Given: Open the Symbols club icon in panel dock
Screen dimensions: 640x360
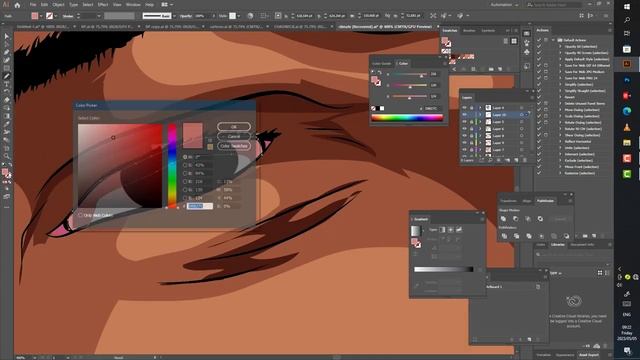Looking at the screenshot, I should coord(527,52).
